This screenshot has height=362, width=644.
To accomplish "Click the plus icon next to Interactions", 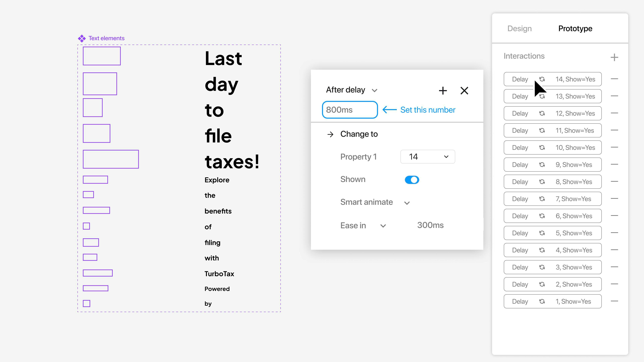I will click(614, 57).
